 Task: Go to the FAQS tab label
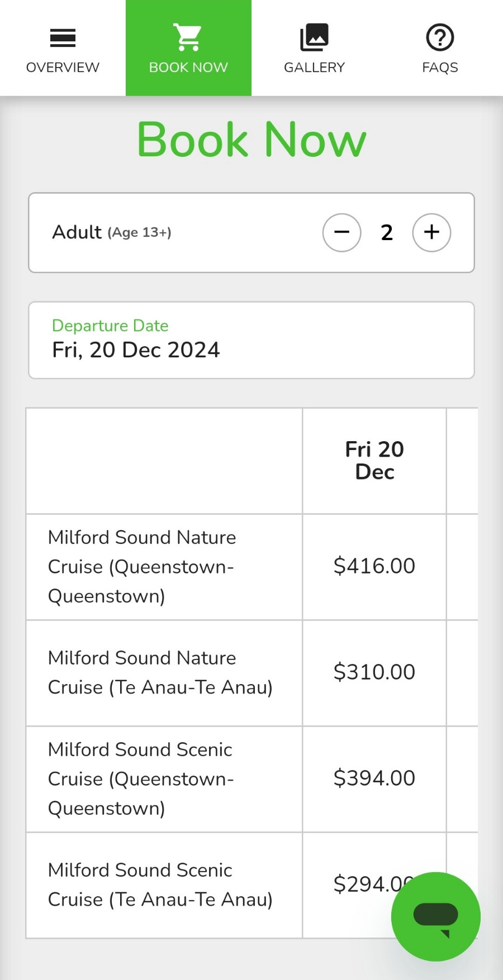point(440,68)
